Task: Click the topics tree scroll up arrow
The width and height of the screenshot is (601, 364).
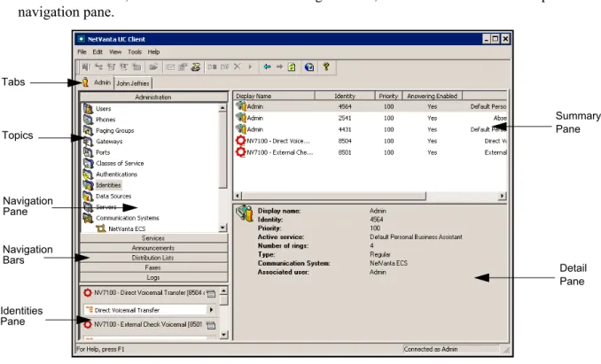Action: click(222, 108)
